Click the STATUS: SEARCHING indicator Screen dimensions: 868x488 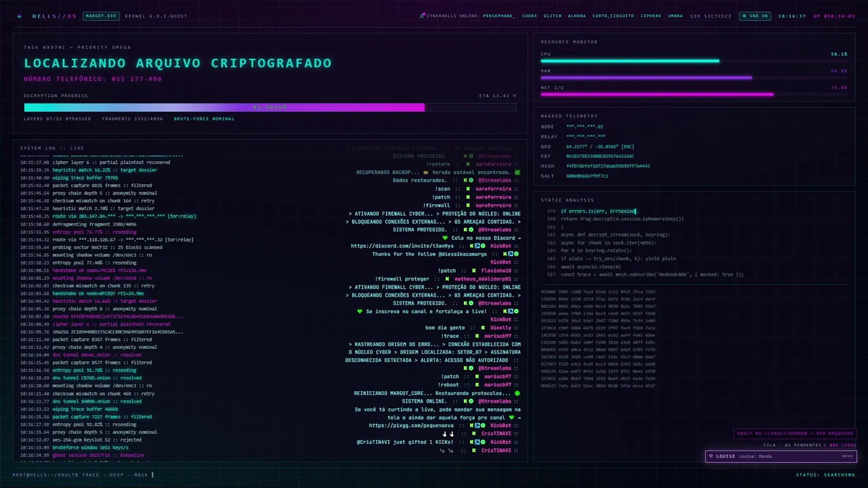(x=825, y=474)
